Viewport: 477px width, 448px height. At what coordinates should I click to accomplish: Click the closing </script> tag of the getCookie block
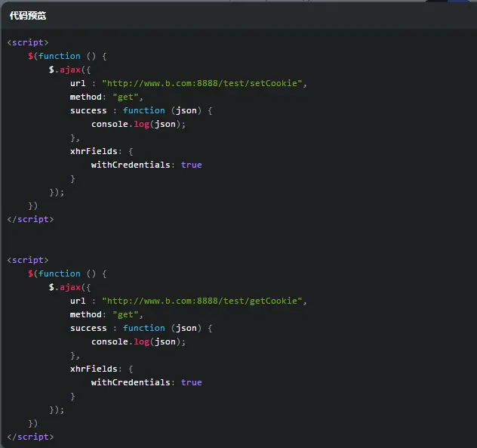tap(30, 437)
